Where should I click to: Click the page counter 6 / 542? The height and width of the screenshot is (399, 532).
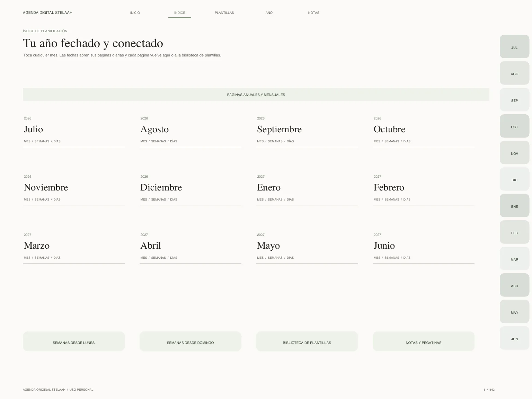tap(489, 390)
